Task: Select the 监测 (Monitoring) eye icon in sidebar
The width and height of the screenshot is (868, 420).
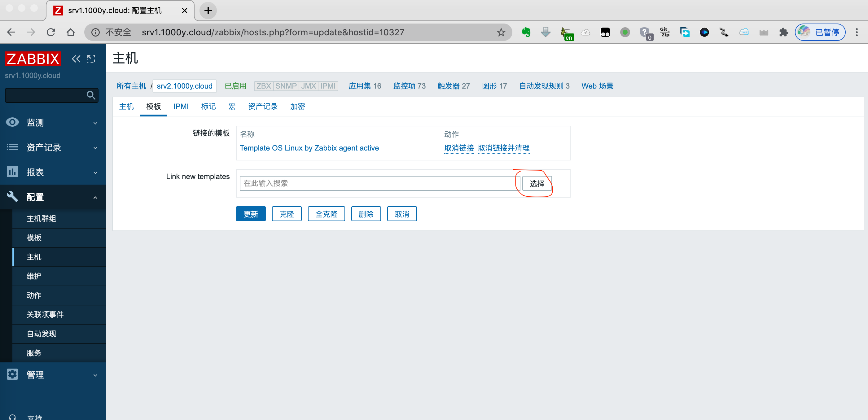Action: coord(12,122)
